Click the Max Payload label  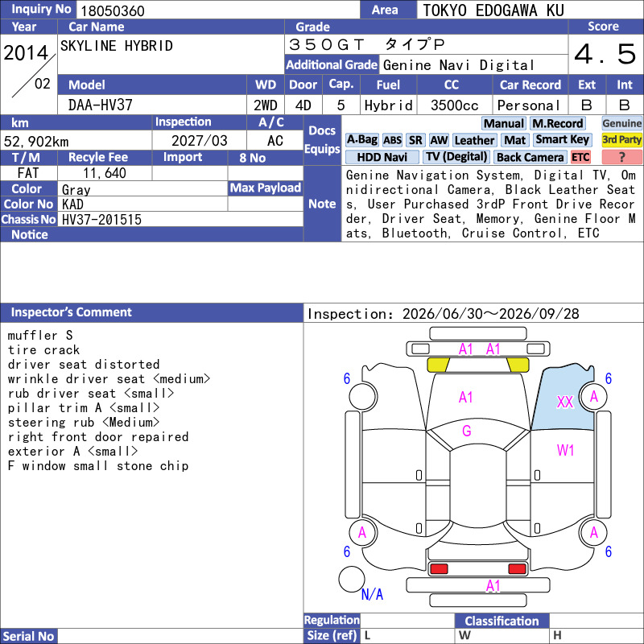coord(266,188)
